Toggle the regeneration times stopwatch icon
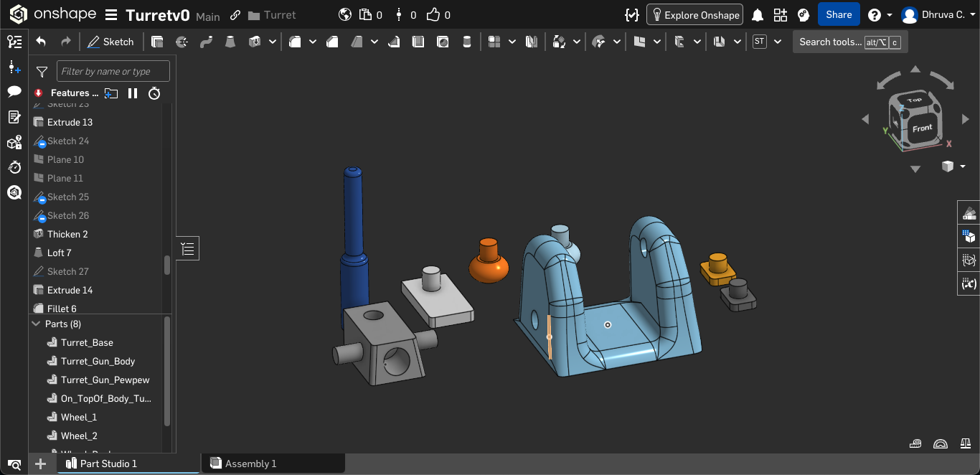980x475 pixels. click(154, 93)
